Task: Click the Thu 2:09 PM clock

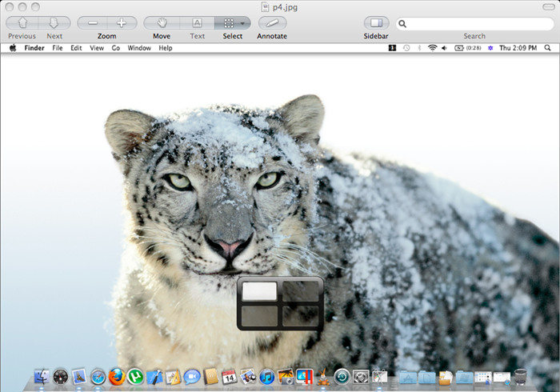Action: (x=518, y=48)
